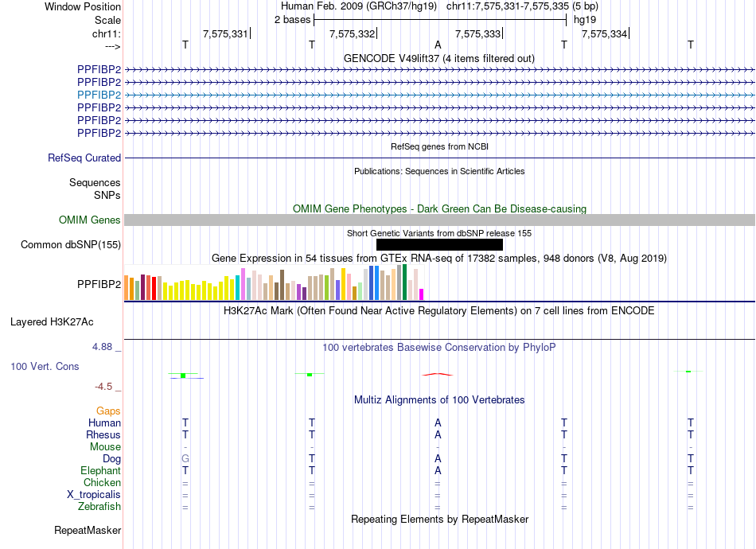
Task: Click the RepeatMasker track label
Action: 88,530
